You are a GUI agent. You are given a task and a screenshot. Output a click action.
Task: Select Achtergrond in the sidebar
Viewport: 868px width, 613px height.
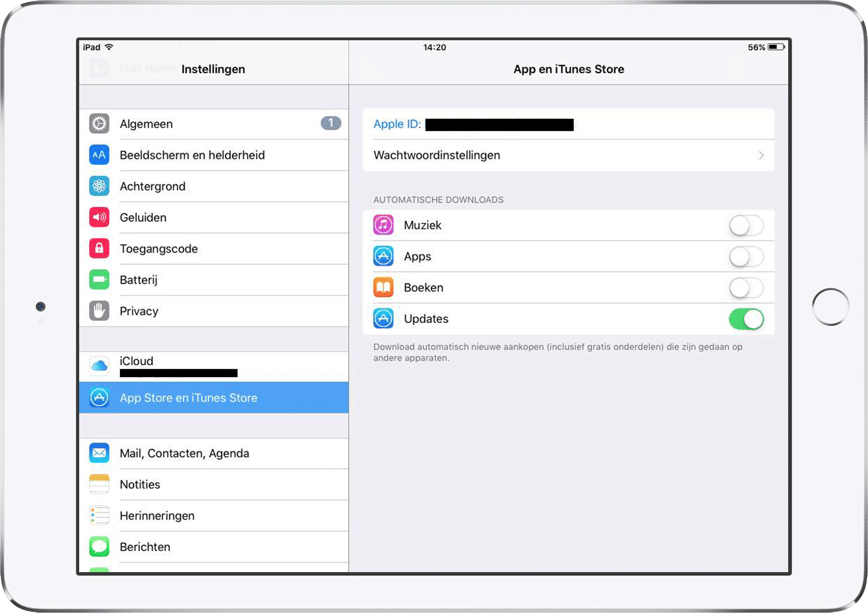(x=214, y=186)
